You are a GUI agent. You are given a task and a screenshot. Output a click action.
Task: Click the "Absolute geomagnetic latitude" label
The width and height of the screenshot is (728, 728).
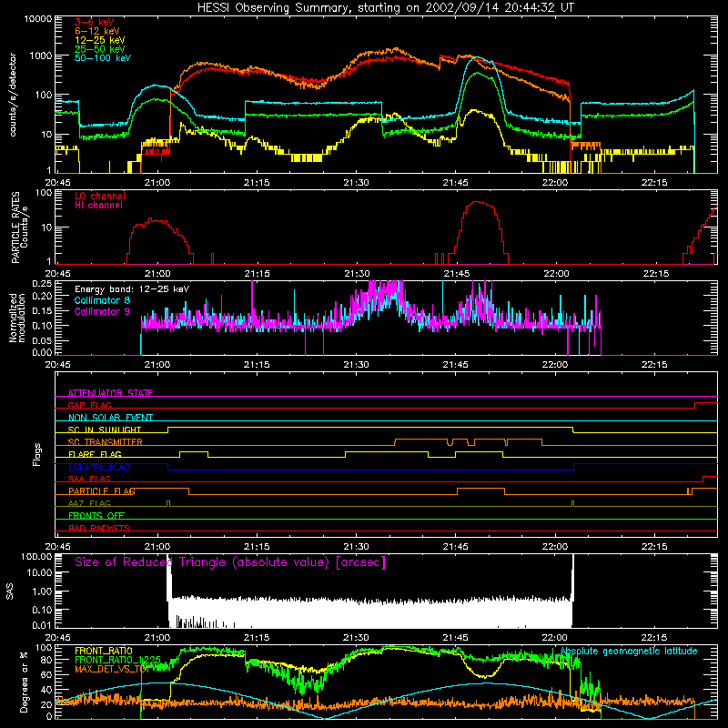[x=629, y=651]
